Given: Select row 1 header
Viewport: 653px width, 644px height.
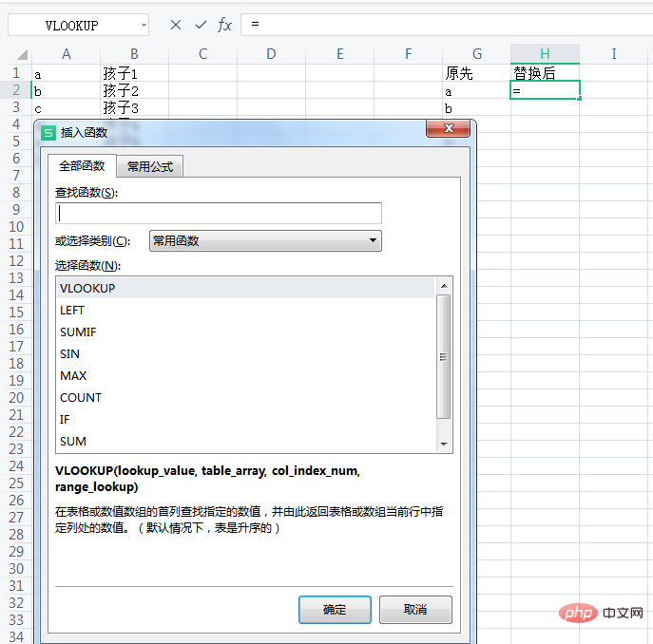Looking at the screenshot, I should coord(16,73).
